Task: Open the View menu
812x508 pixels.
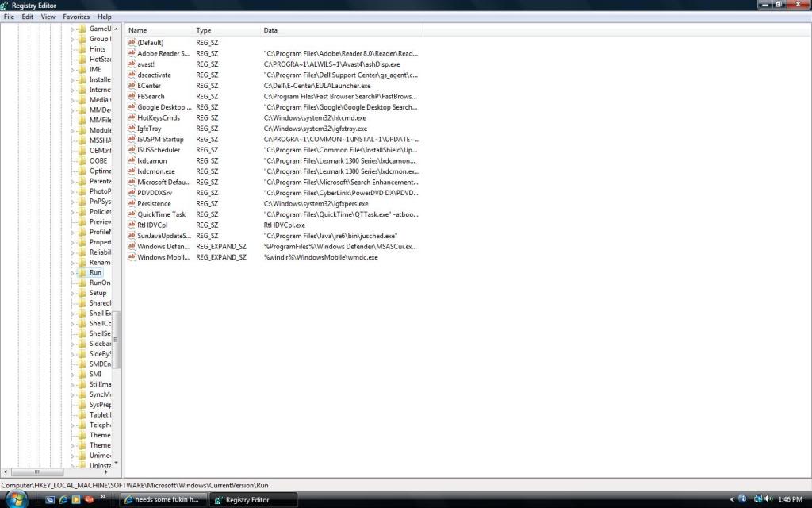Action: 48,17
